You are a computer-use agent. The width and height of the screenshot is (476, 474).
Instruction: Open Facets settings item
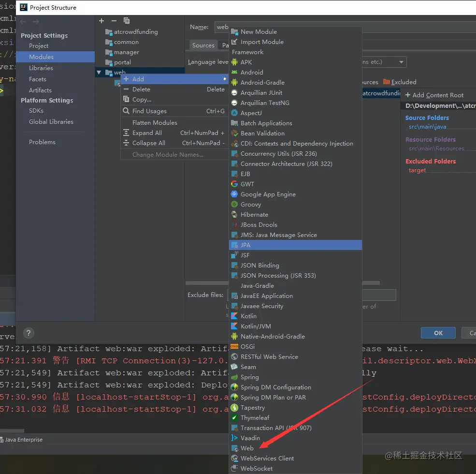[x=38, y=79]
